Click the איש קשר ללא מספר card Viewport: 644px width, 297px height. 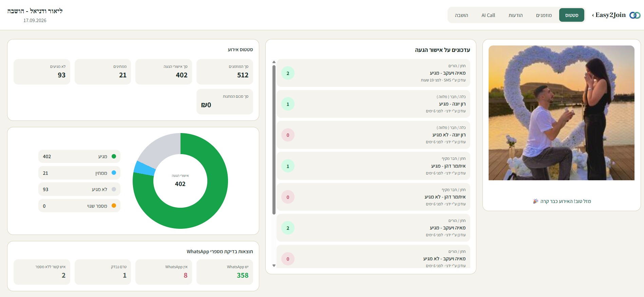(x=42, y=272)
